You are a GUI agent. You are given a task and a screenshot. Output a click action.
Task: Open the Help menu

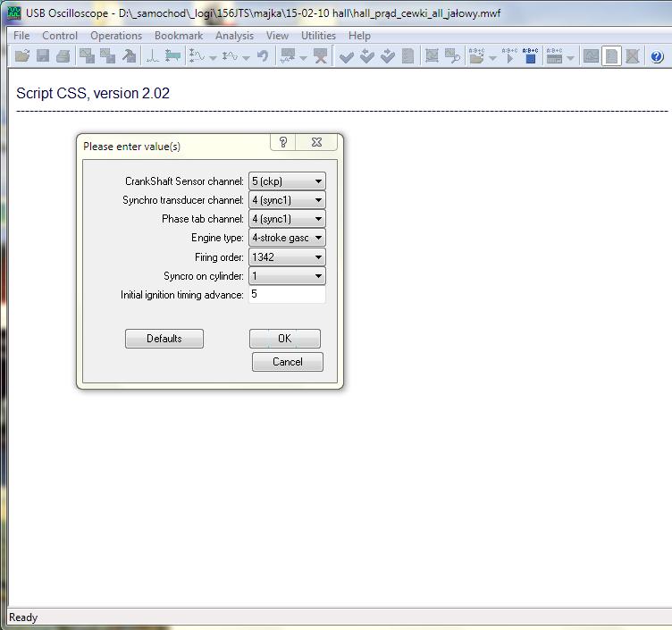(x=359, y=36)
